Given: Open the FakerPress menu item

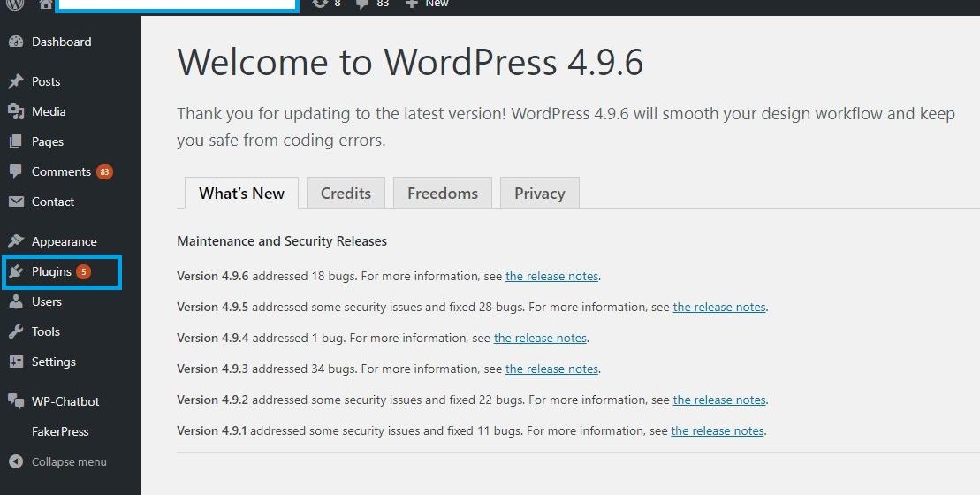Looking at the screenshot, I should (60, 432).
